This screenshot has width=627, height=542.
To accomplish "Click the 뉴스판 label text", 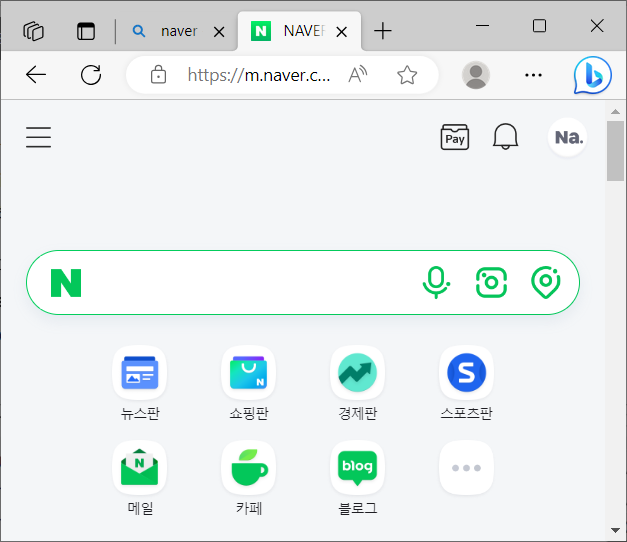I will click(x=140, y=413).
